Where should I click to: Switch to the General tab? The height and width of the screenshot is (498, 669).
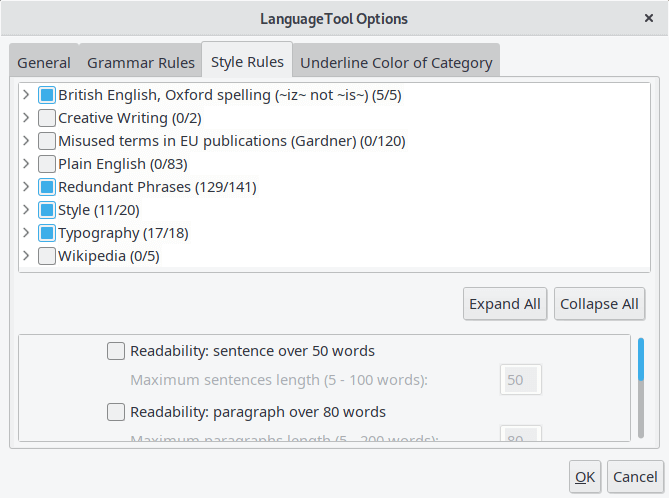pos(44,63)
